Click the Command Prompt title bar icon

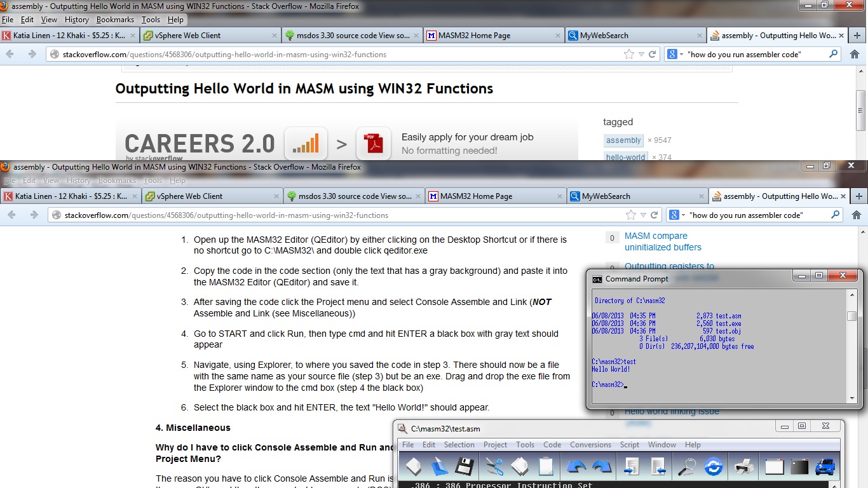[597, 279]
